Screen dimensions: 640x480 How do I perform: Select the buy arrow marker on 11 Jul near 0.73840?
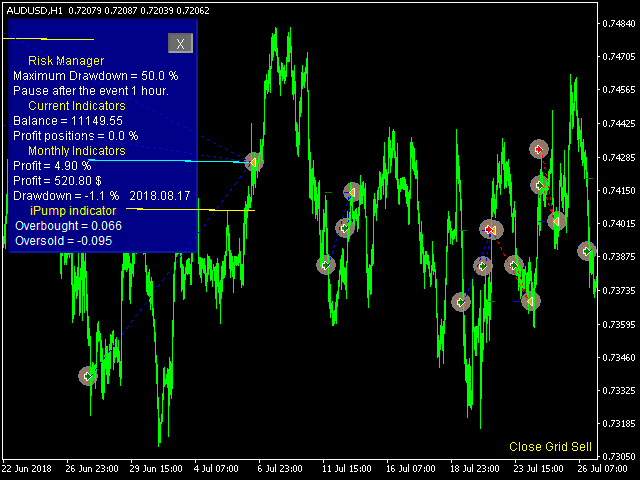tap(326, 265)
